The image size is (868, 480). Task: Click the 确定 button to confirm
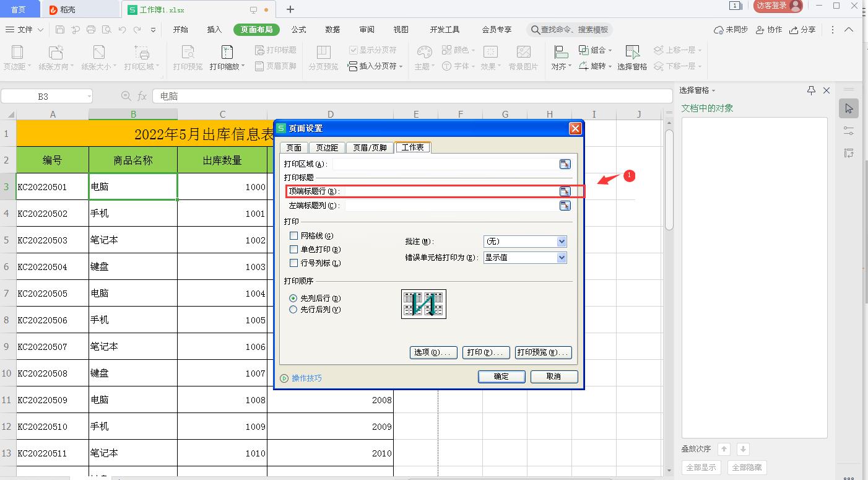tap(501, 377)
